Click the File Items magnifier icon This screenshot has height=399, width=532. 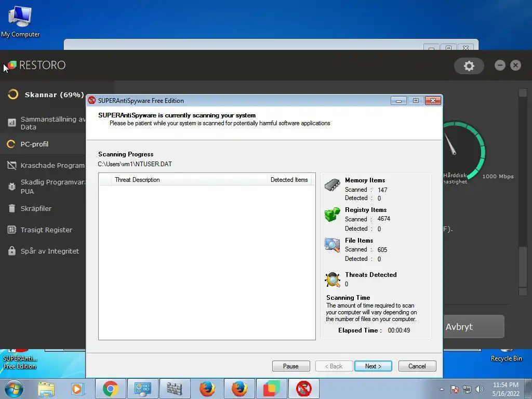click(332, 245)
